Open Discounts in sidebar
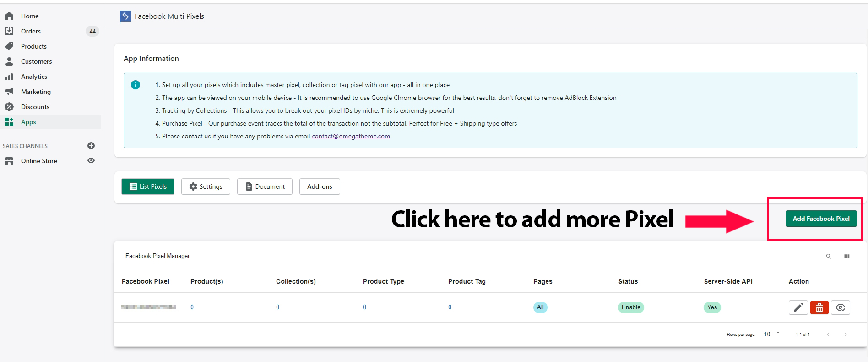This screenshot has width=868, height=362. pyautogui.click(x=35, y=107)
